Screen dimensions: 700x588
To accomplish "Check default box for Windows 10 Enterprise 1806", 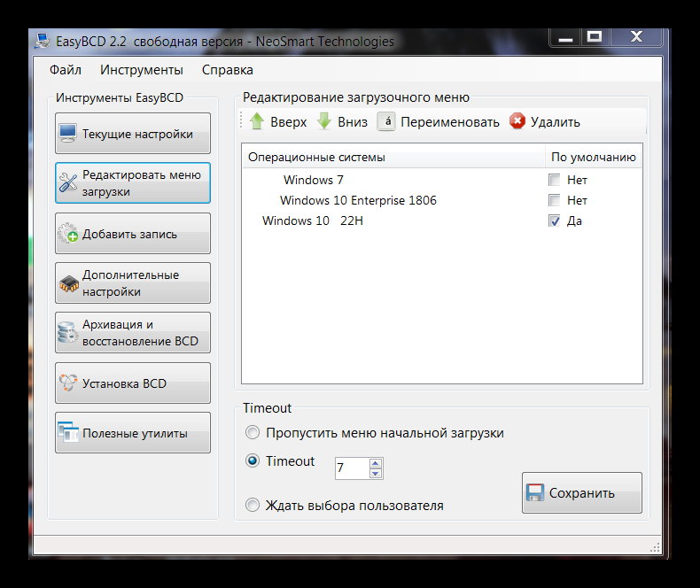I will point(554,200).
